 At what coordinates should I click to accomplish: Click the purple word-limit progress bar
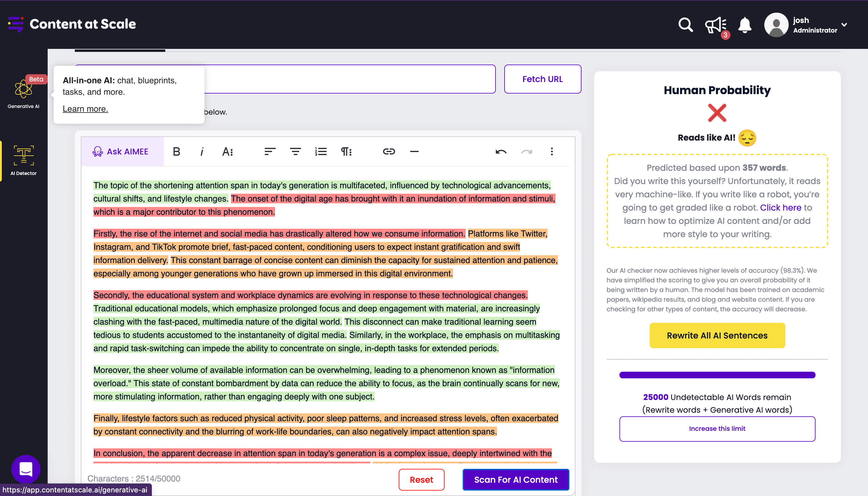click(717, 375)
